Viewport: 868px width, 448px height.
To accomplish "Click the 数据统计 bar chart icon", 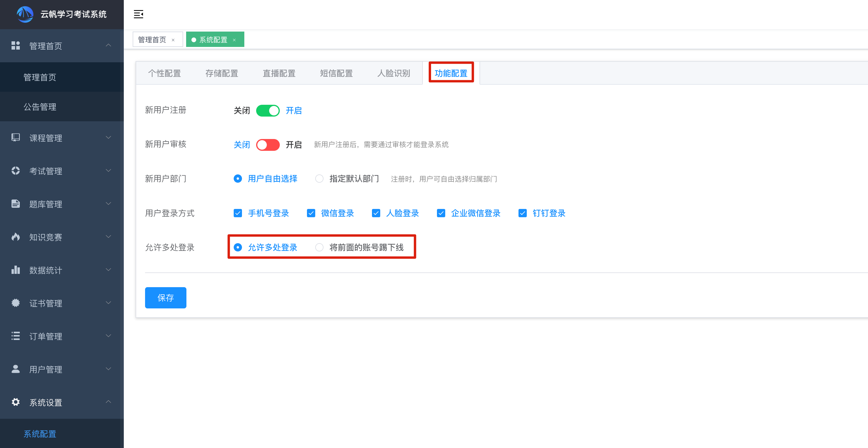I will (15, 270).
